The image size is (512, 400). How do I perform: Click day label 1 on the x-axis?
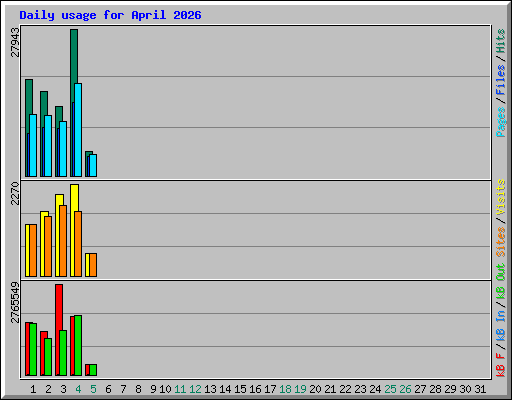(33, 389)
